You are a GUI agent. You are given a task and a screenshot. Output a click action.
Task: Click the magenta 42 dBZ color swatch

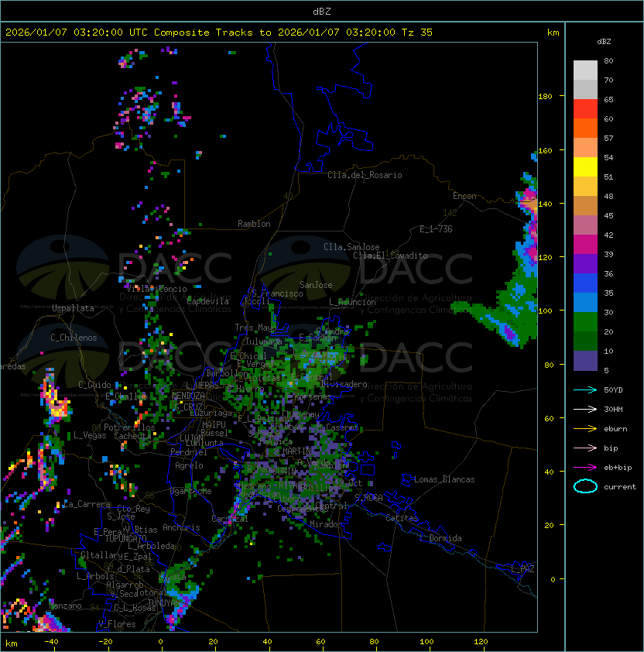(585, 245)
